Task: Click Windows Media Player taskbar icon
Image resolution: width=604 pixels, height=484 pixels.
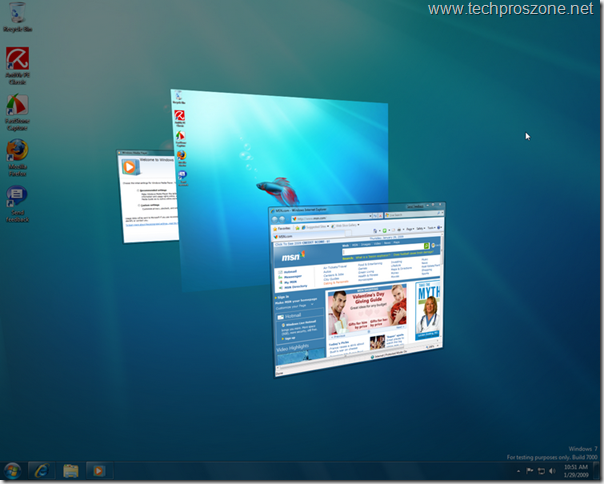Action: pyautogui.click(x=99, y=471)
